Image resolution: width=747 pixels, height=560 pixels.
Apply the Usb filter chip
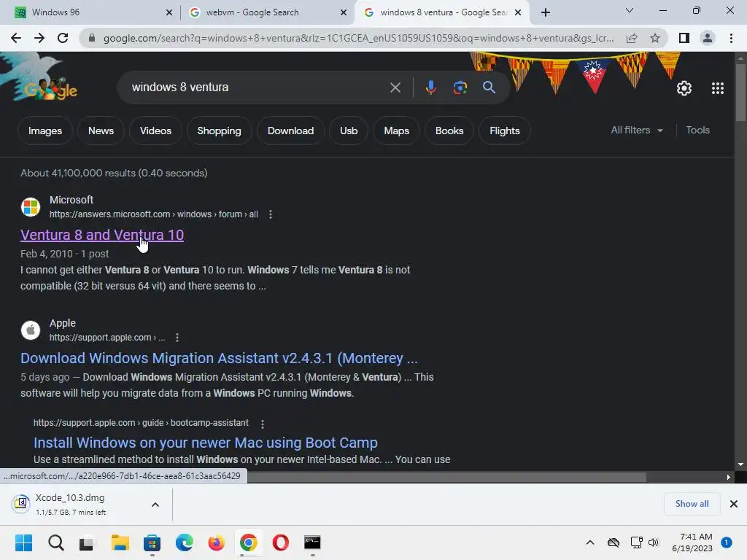click(349, 131)
